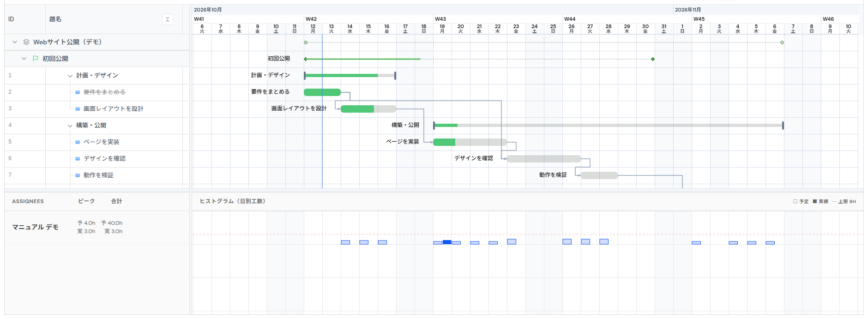Click the start diamond on Webサイト公開 timeline row
This screenshot has height=319, width=868.
click(306, 42)
